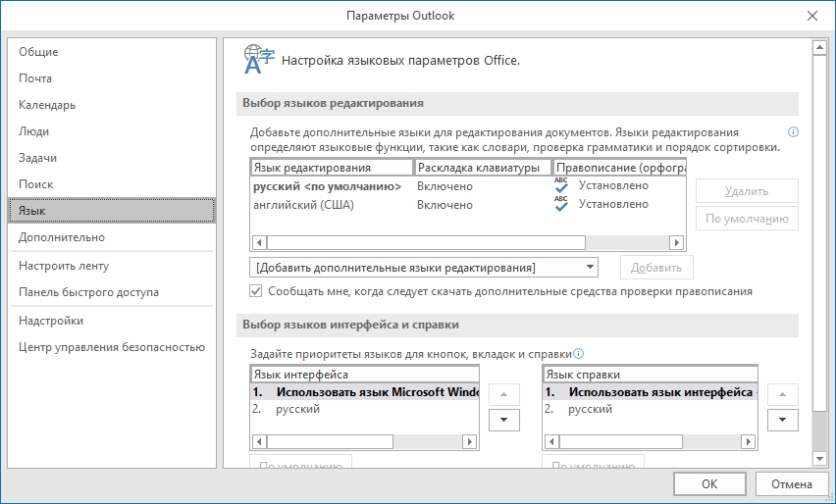
Task: Click right scroll arrow under Язык интерфейса list
Action: pyautogui.click(x=469, y=441)
